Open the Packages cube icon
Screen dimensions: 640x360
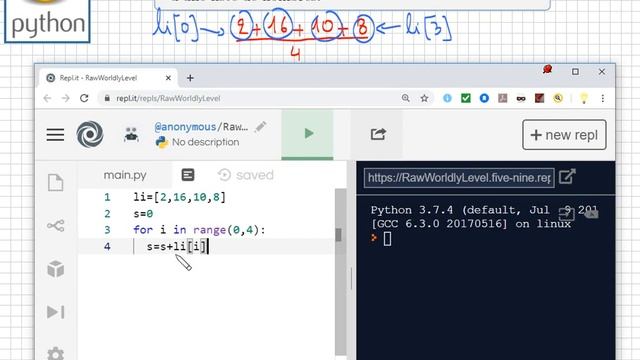click(x=56, y=269)
